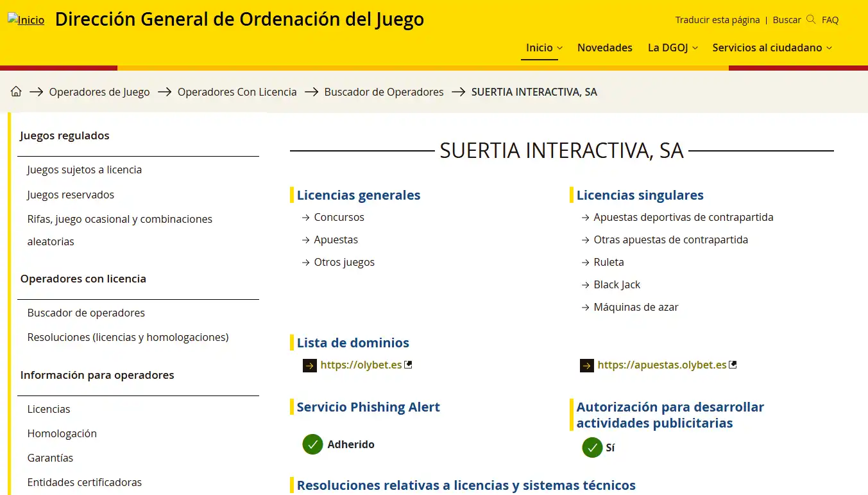Click Otras apuestas de contrapartida

[671, 239]
